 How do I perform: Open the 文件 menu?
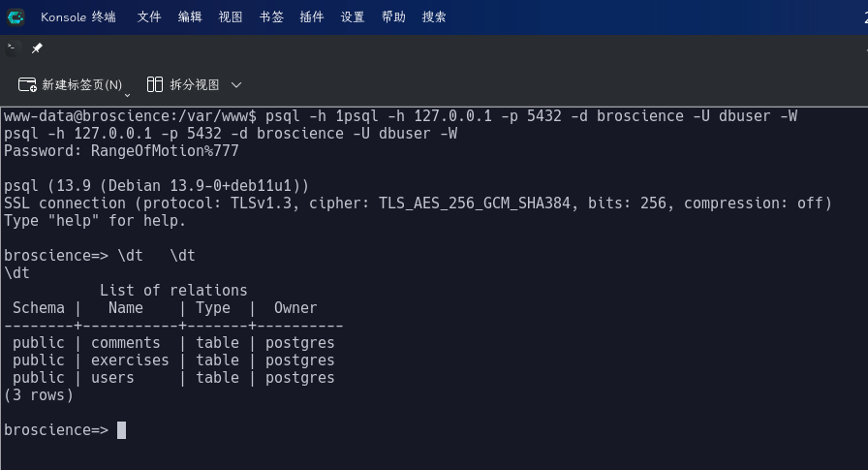pyautogui.click(x=149, y=17)
